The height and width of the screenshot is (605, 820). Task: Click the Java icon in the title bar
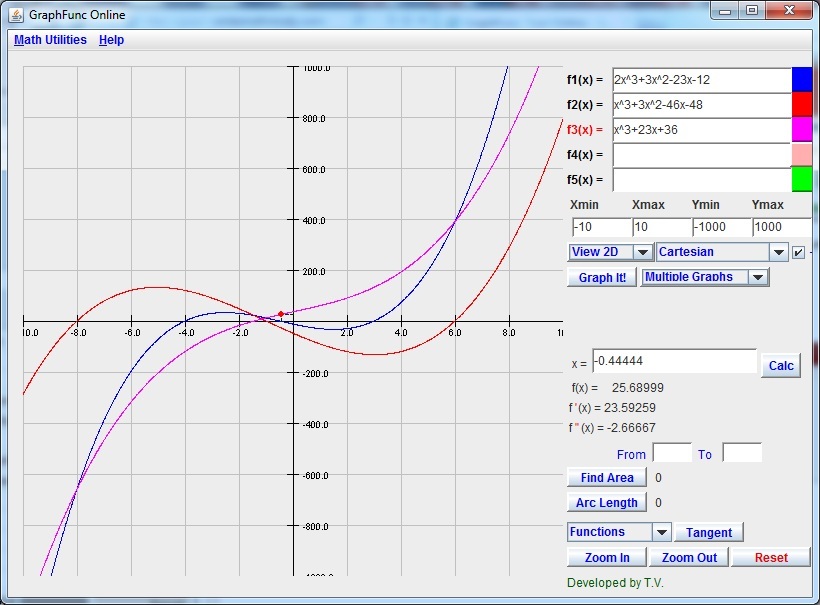point(16,14)
